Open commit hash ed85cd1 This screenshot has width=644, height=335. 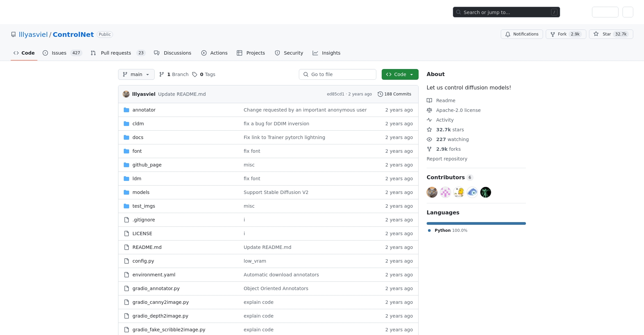[x=335, y=94]
